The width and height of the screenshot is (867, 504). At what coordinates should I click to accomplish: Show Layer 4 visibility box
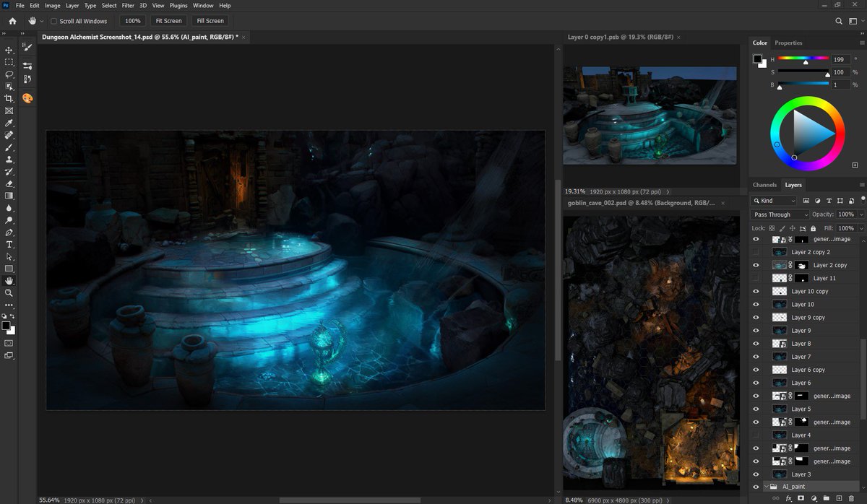756,435
